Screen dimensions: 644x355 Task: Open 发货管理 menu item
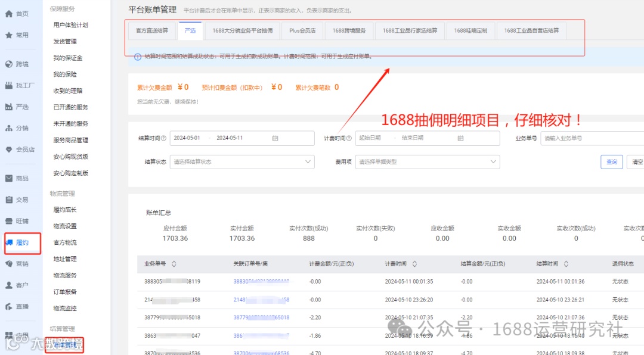tap(65, 42)
